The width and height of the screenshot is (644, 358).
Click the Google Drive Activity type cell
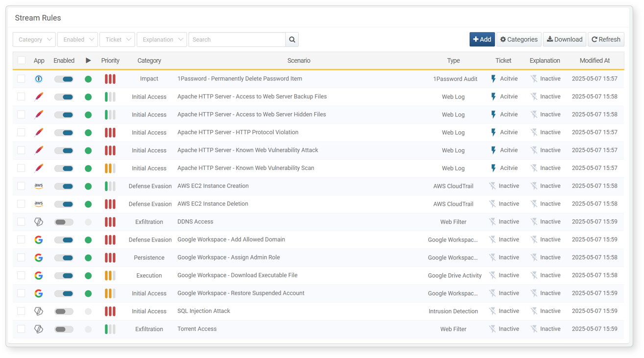454,276
